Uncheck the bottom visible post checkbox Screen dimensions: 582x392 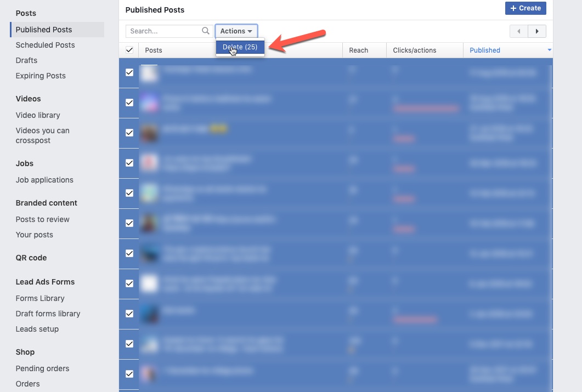pyautogui.click(x=129, y=374)
